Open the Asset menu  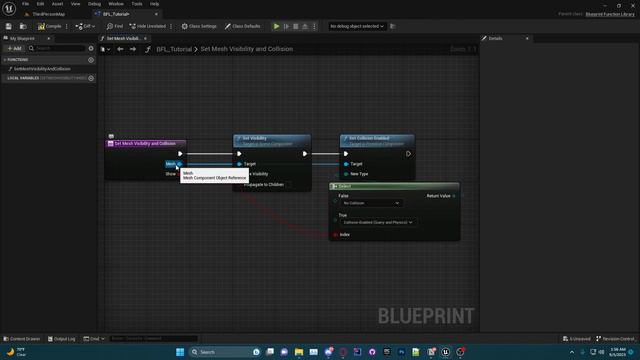click(x=58, y=4)
